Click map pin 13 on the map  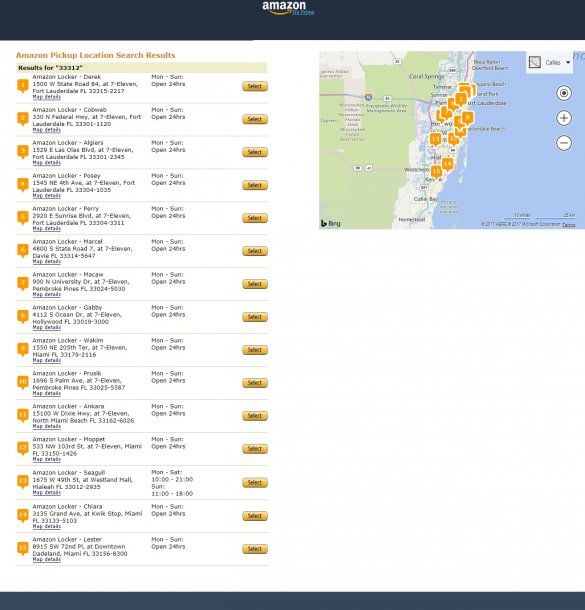(435, 139)
